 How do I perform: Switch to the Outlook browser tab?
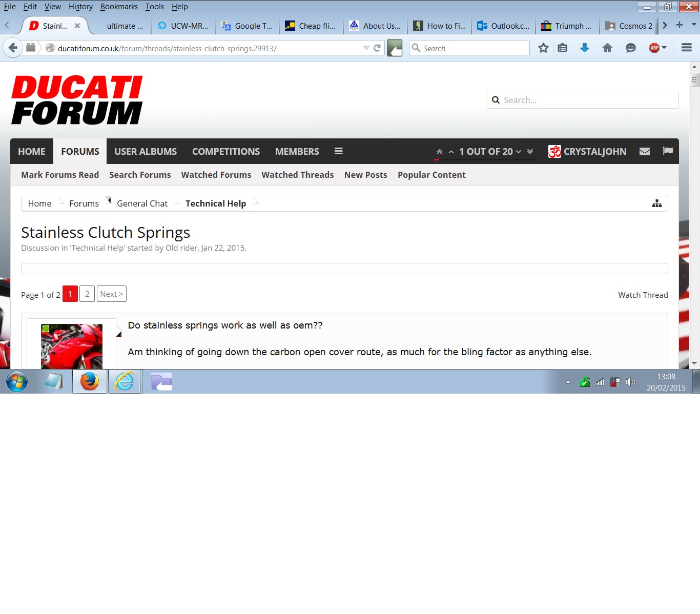click(x=503, y=26)
